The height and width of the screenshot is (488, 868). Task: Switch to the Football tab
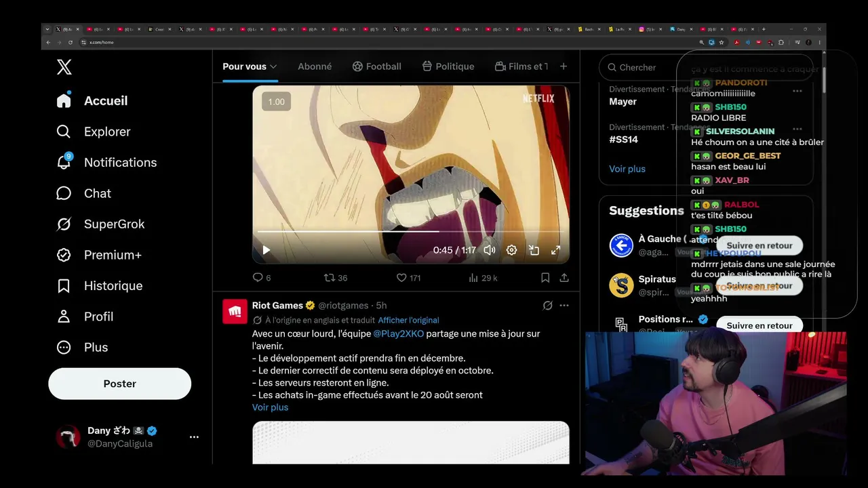tap(376, 66)
